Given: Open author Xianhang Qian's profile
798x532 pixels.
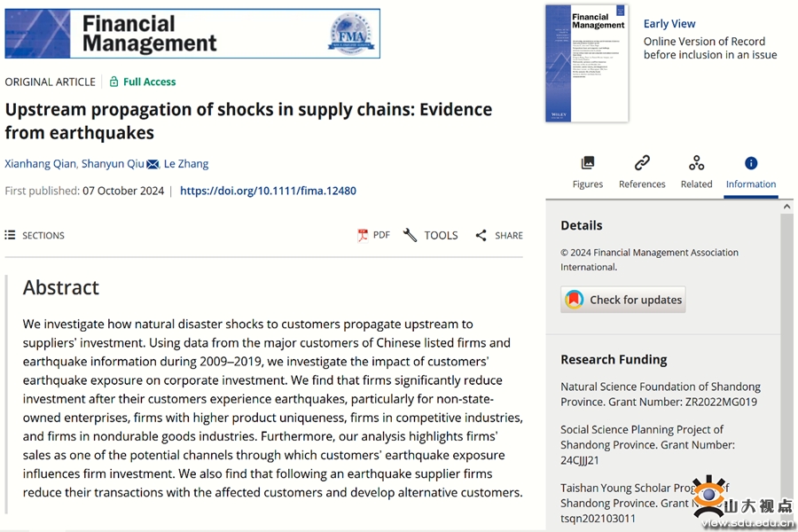Looking at the screenshot, I should 40,164.
